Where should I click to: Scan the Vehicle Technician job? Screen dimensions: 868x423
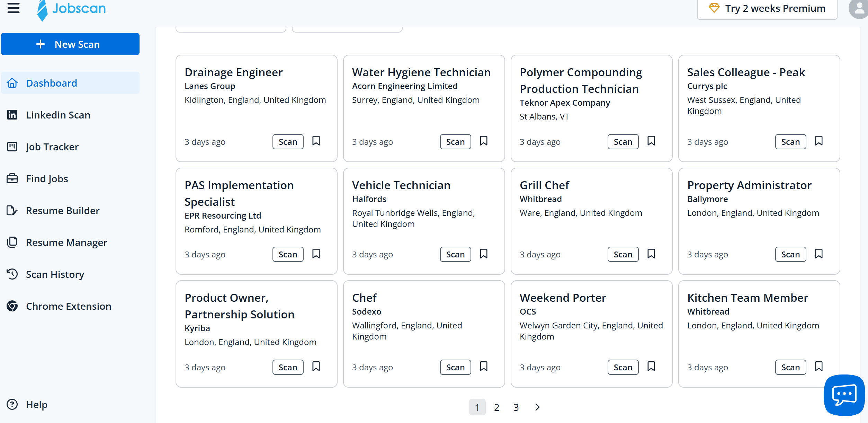[x=455, y=255]
